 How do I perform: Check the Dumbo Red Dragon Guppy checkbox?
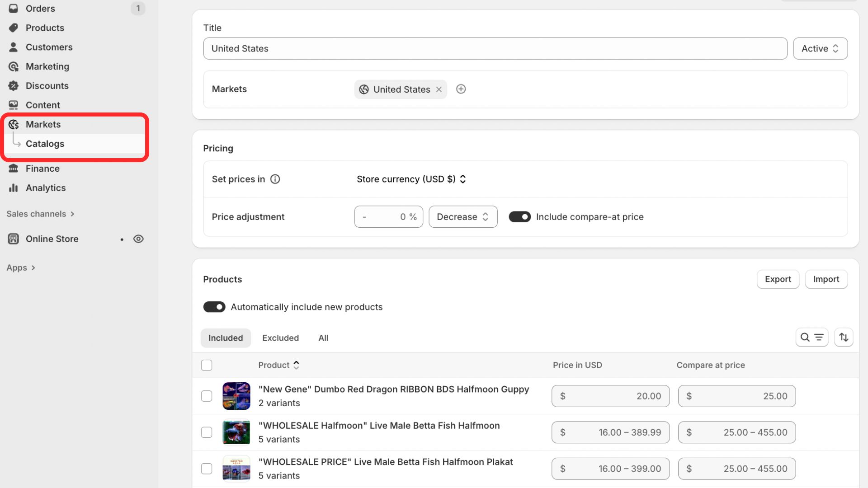click(x=207, y=396)
